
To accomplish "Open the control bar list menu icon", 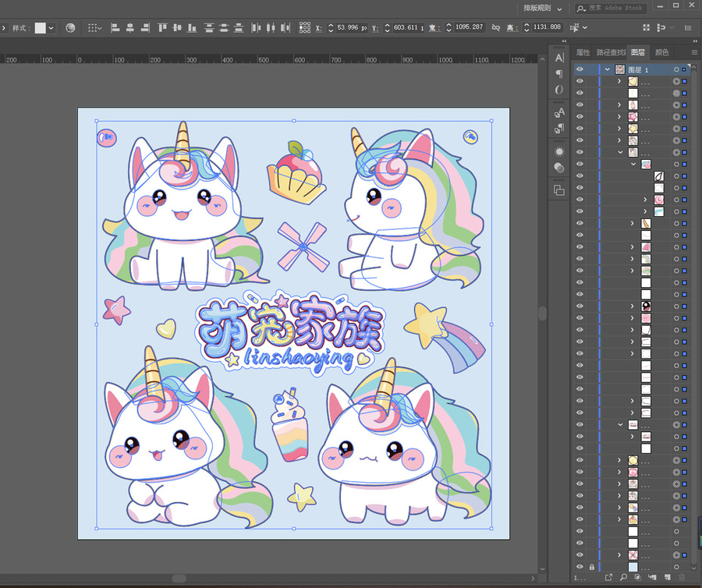I will [x=688, y=28].
